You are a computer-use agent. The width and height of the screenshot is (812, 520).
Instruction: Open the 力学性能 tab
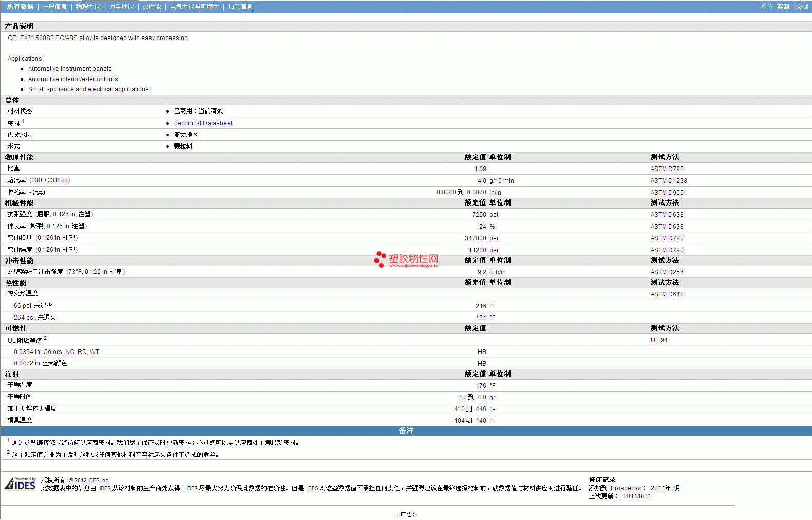tap(121, 7)
